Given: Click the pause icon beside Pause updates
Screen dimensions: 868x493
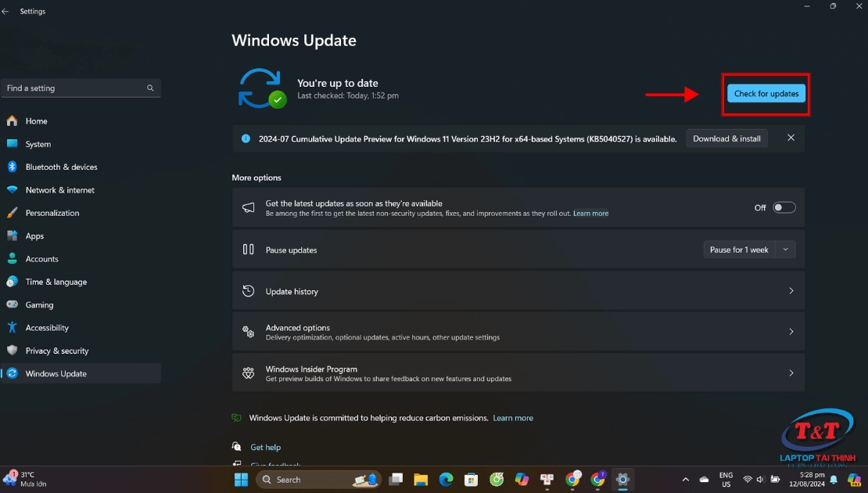Looking at the screenshot, I should 249,250.
